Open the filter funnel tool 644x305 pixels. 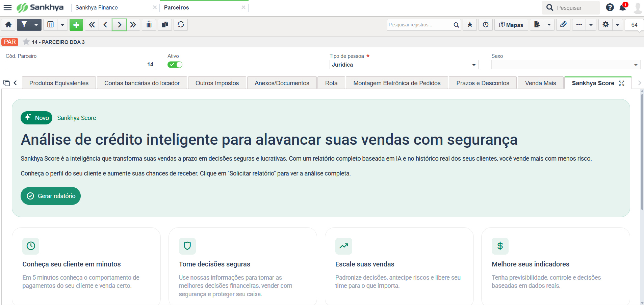(24, 25)
